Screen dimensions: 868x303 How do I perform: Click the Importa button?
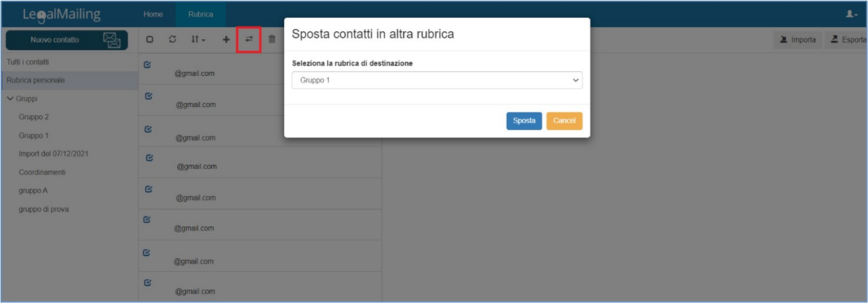point(797,40)
